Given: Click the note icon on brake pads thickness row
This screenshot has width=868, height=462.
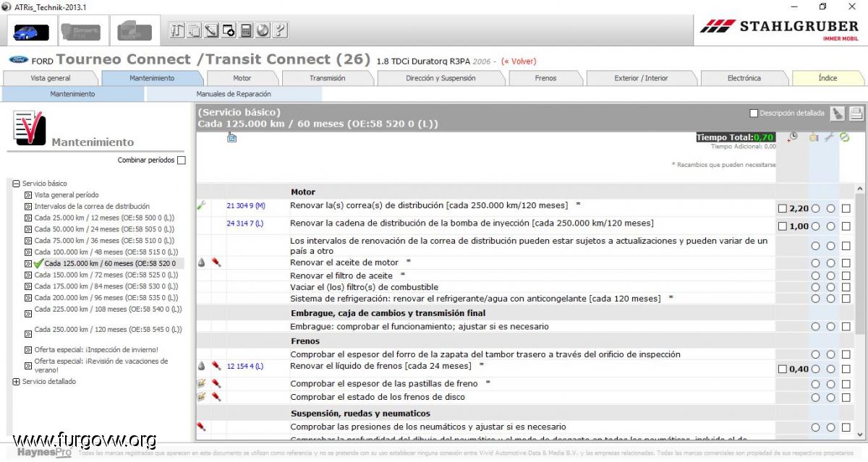Looking at the screenshot, I should [x=201, y=383].
